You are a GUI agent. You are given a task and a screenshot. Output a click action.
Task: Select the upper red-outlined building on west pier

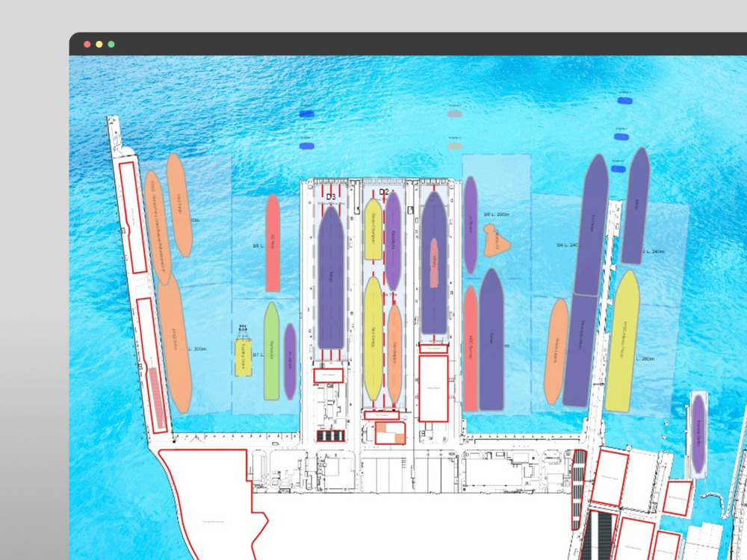pyautogui.click(x=133, y=217)
